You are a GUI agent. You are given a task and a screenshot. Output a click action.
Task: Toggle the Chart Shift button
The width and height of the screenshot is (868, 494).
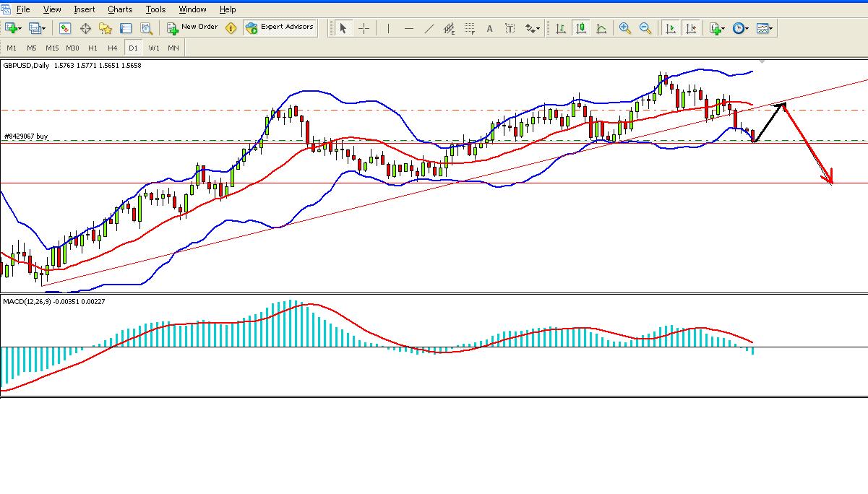click(x=691, y=28)
